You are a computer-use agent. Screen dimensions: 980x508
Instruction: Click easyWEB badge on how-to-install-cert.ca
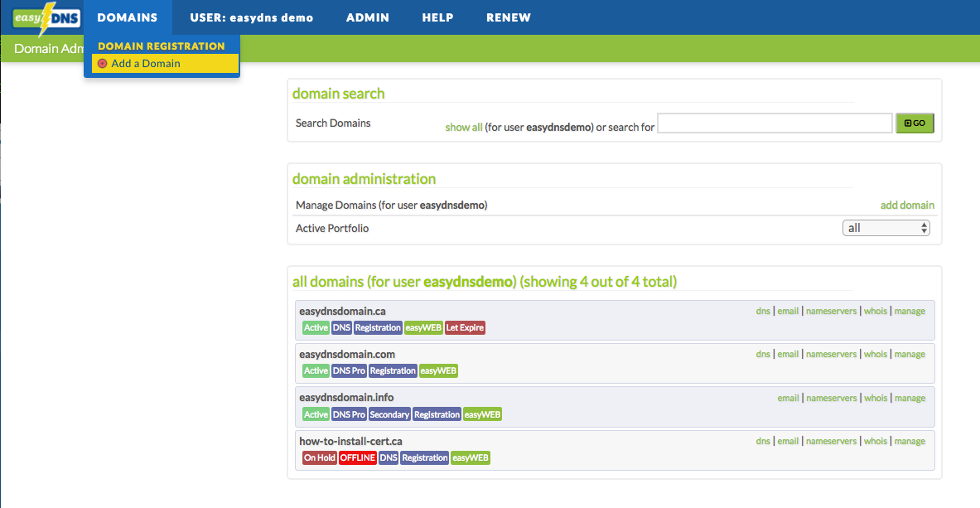[x=471, y=458]
